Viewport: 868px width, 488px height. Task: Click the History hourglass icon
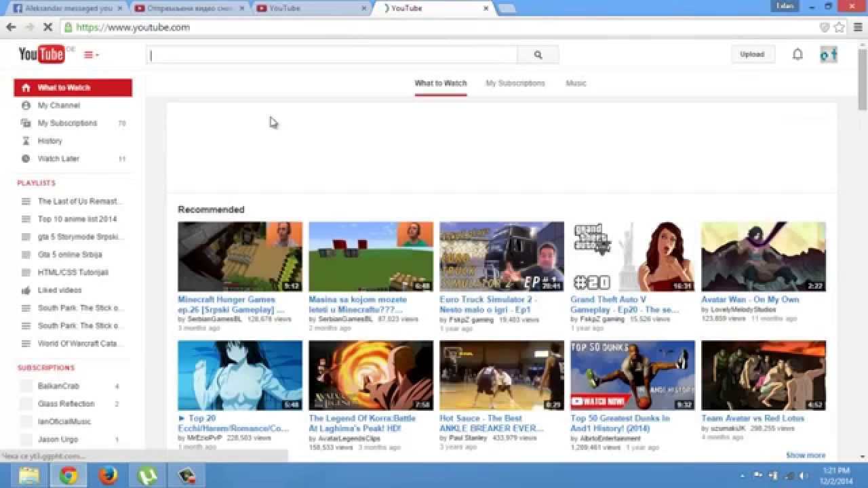pyautogui.click(x=26, y=141)
